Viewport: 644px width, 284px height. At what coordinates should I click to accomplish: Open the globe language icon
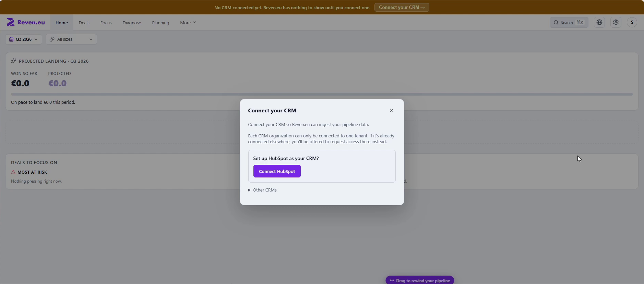(599, 22)
